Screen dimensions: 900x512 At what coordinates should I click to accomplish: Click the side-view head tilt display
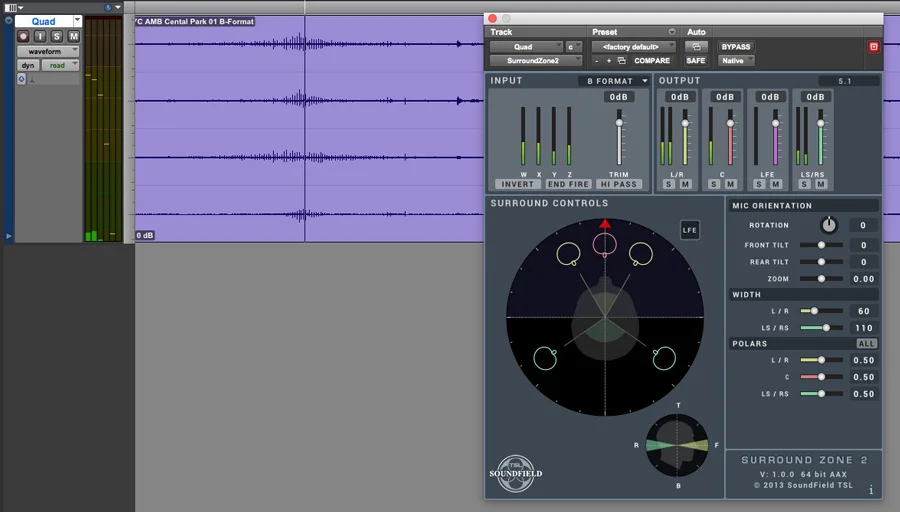click(677, 445)
